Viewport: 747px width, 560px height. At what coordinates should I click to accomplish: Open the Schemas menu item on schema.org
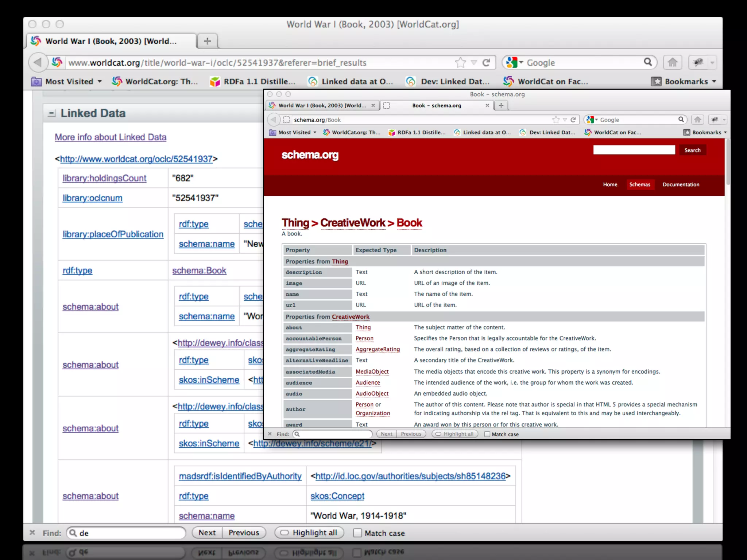[639, 184]
